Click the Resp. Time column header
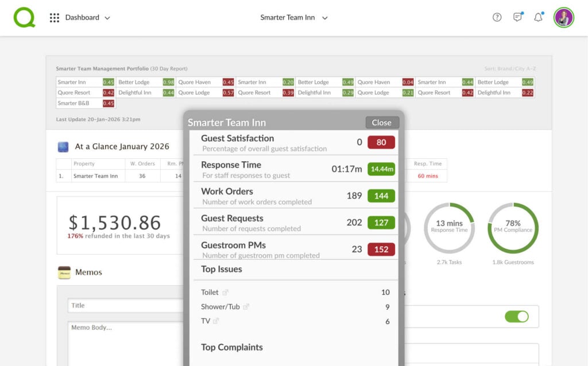Image resolution: width=588 pixels, height=366 pixels. 428,163
